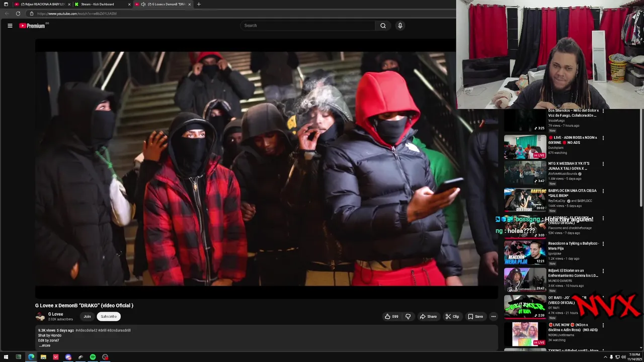Open File Explorer from taskbar
The width and height of the screenshot is (644, 362).
click(x=43, y=357)
